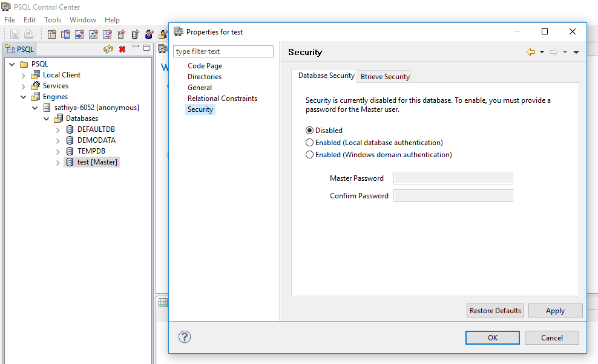598x364 pixels.
Task: Click the yellow back arrow in Security header
Action: point(531,53)
